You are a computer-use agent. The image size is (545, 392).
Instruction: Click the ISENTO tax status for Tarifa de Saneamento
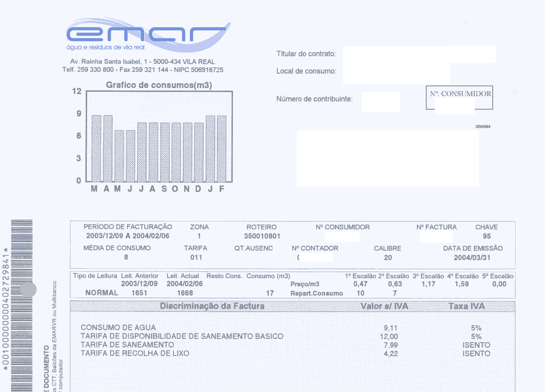[476, 345]
